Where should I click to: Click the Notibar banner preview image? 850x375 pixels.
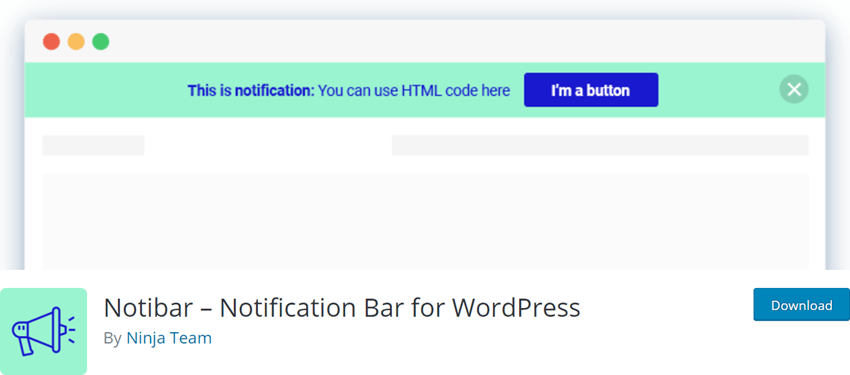tap(425, 135)
